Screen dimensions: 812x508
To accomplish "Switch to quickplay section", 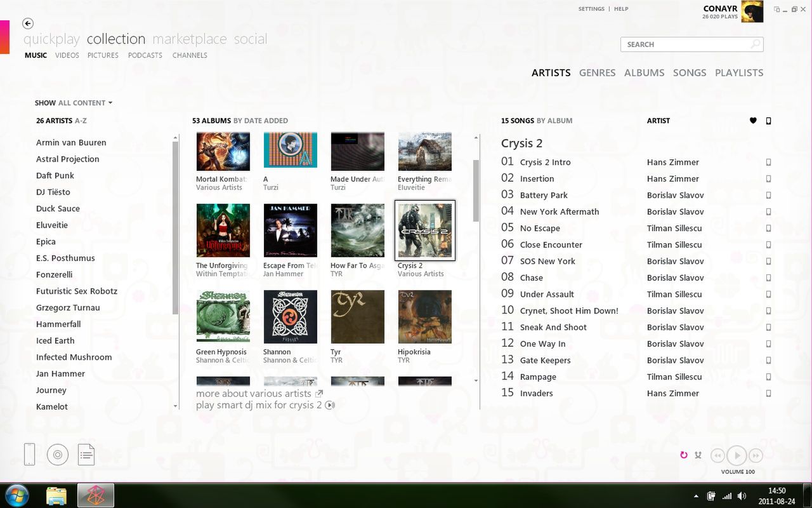I will 51,39.
